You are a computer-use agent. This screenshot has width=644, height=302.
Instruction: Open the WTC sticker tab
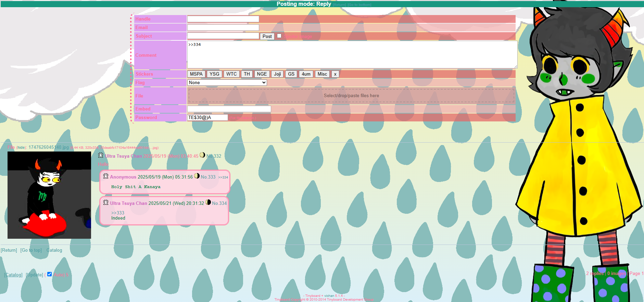[x=231, y=74]
